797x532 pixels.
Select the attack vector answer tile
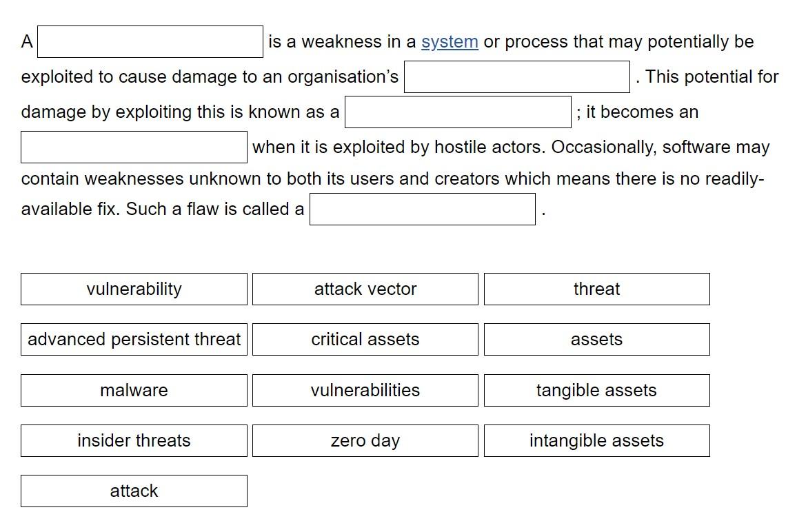(365, 289)
